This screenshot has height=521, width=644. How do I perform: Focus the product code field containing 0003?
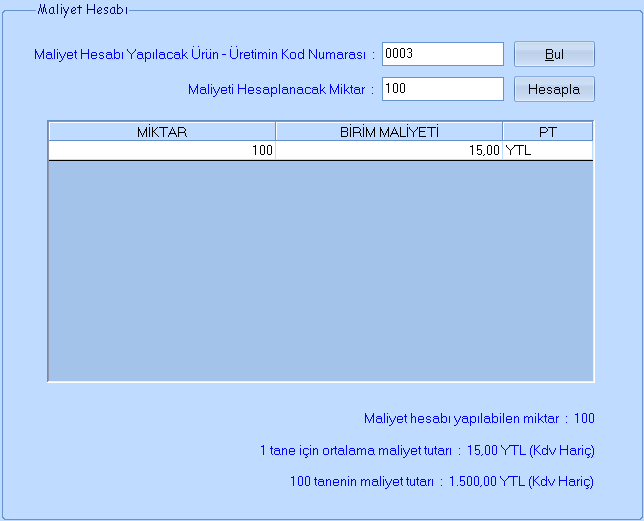[x=443, y=54]
